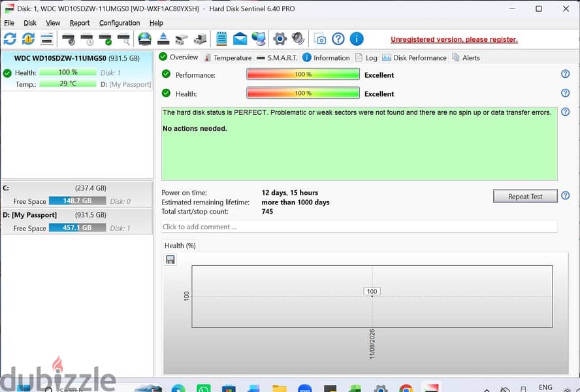Switch to the Disk Performance tab
Screen dimensions: 580x392
tap(414, 57)
